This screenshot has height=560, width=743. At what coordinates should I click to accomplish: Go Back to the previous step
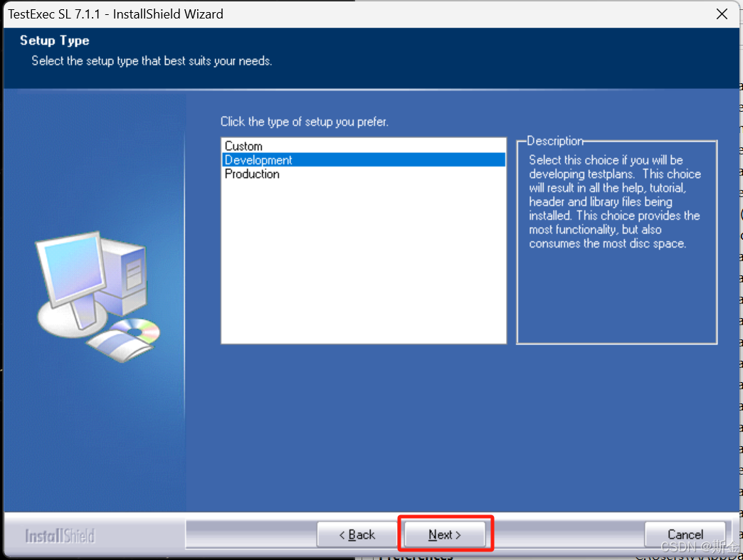click(x=357, y=534)
